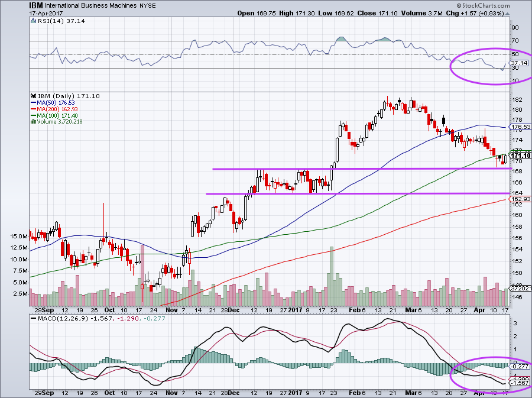Click the -0.277 histogram tag on MACD axis

click(520, 367)
